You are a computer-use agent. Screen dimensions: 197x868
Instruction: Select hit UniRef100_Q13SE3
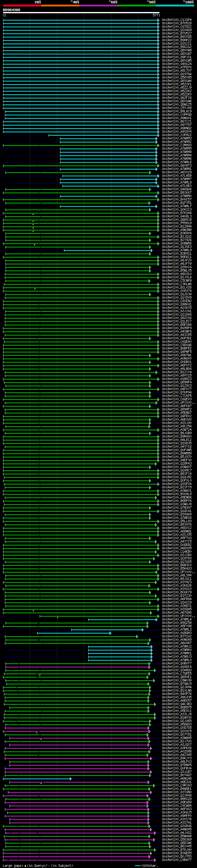177,247
